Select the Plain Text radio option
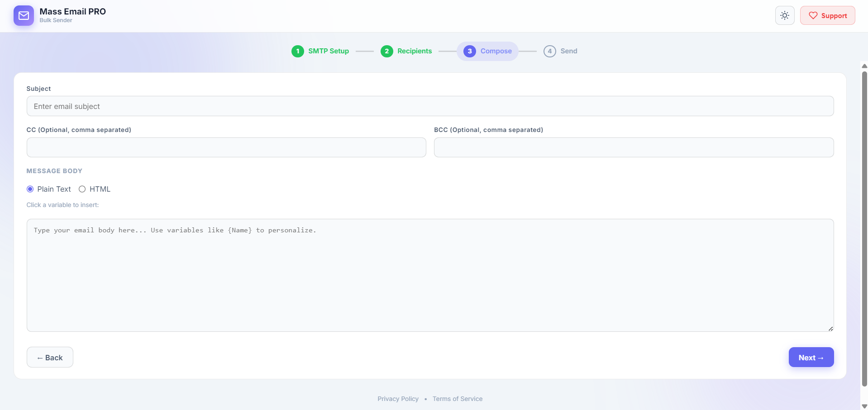The image size is (868, 410). [30, 189]
